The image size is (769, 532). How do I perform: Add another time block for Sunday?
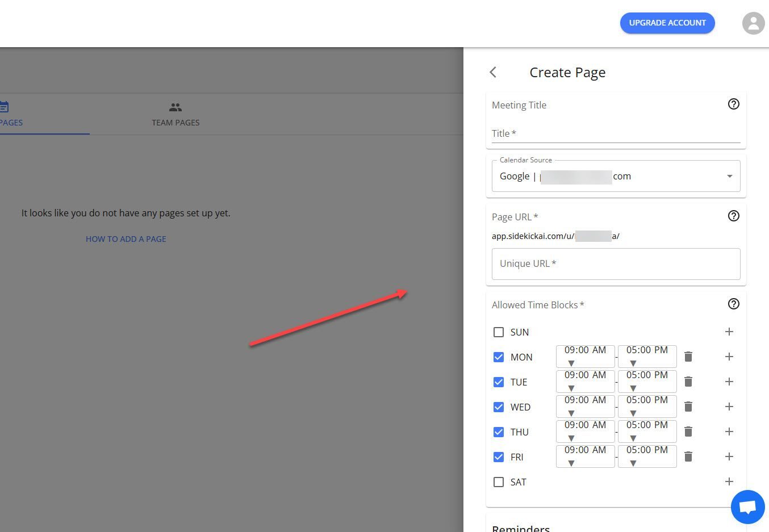729,332
